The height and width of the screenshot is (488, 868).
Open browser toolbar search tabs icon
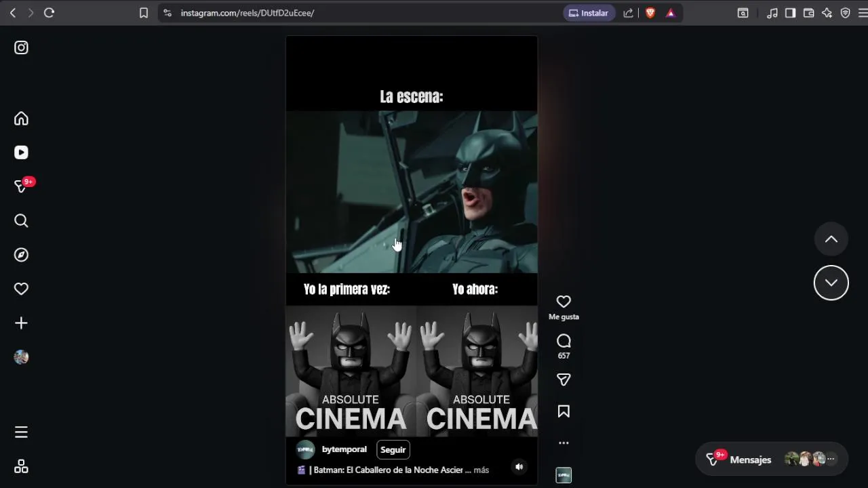(743, 13)
